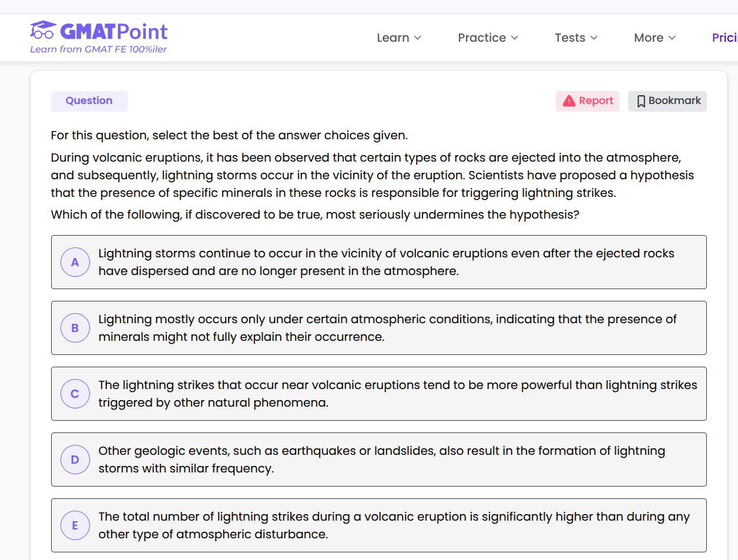Open the Pricing page link

coord(724,38)
